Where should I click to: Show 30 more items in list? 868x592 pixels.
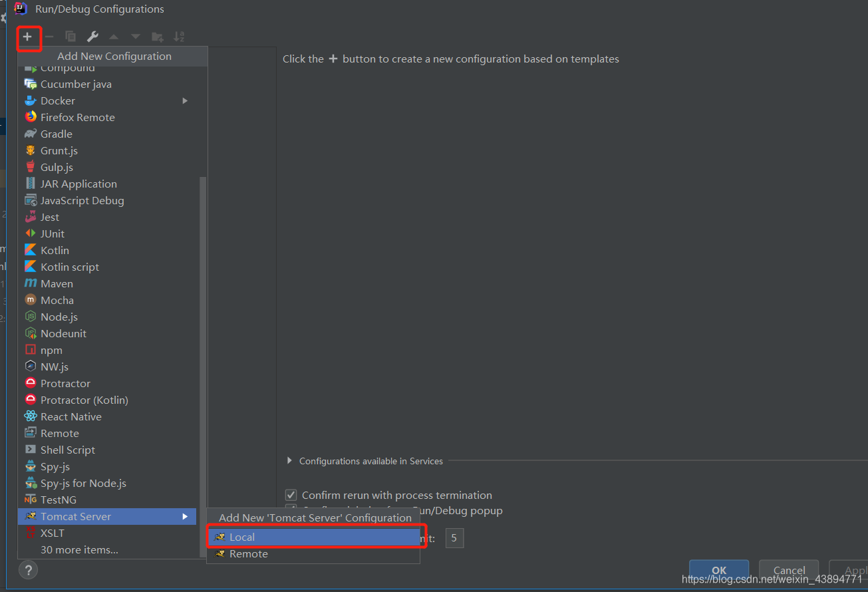click(107, 549)
